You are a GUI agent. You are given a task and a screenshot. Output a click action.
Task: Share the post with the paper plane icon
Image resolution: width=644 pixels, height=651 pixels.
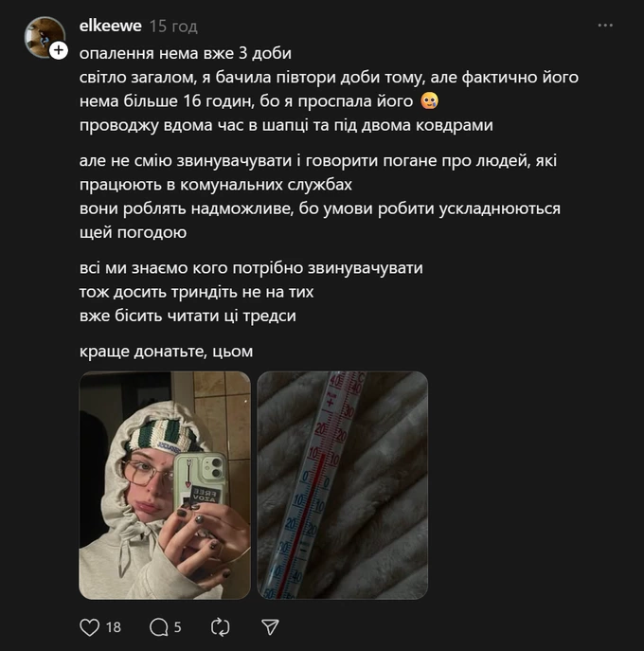270,627
